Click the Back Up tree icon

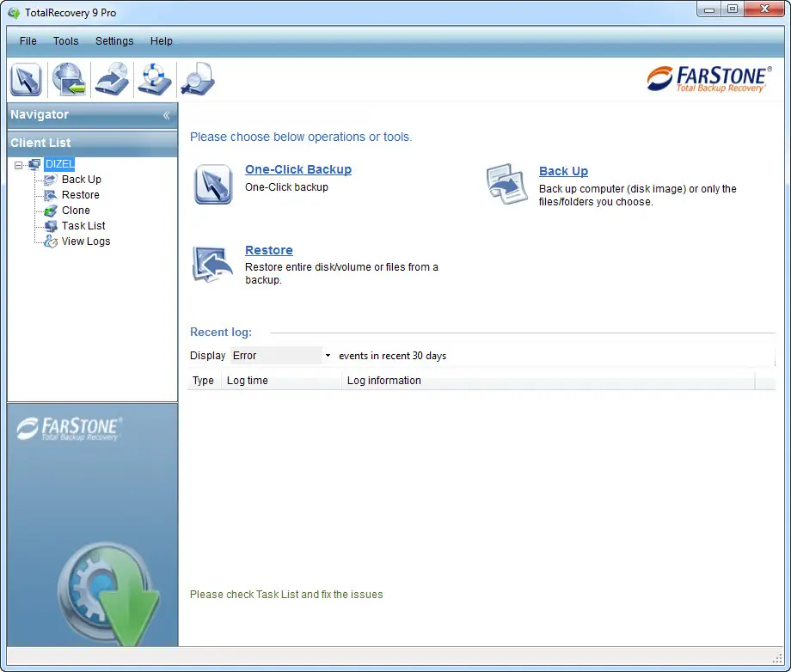(x=51, y=180)
